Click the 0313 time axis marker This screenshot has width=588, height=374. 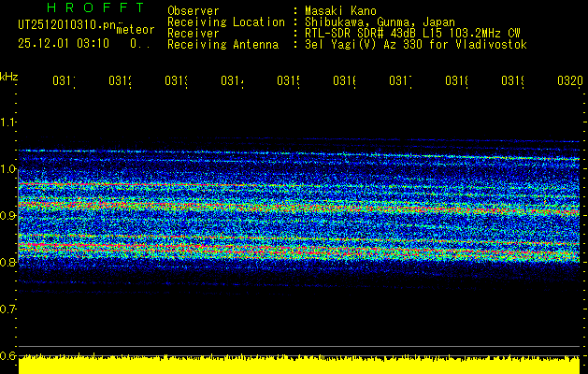coord(177,80)
